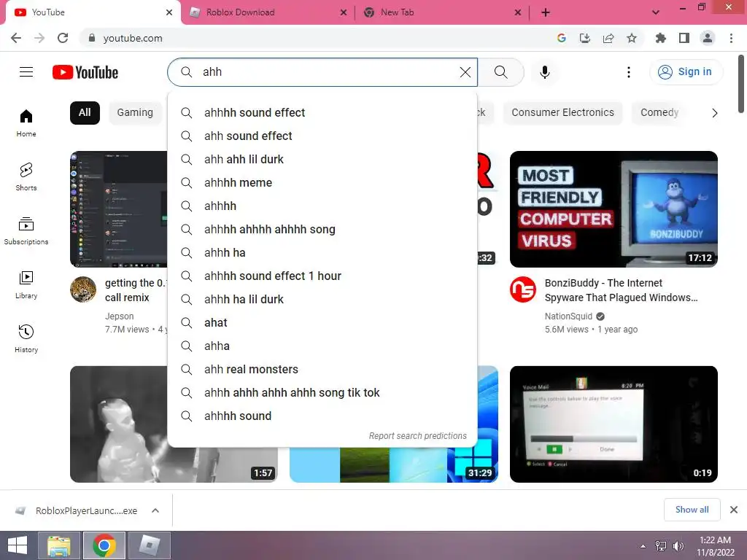Screen dimensions: 747x560
Task: Open the NationSquid channel name
Action: 568,316
